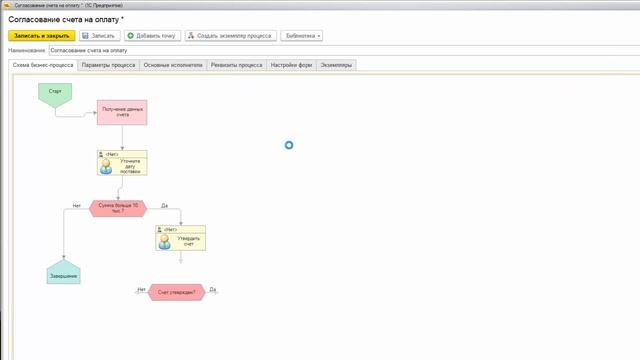Open the 'Реквизиты процесса' tab

[x=237, y=65]
